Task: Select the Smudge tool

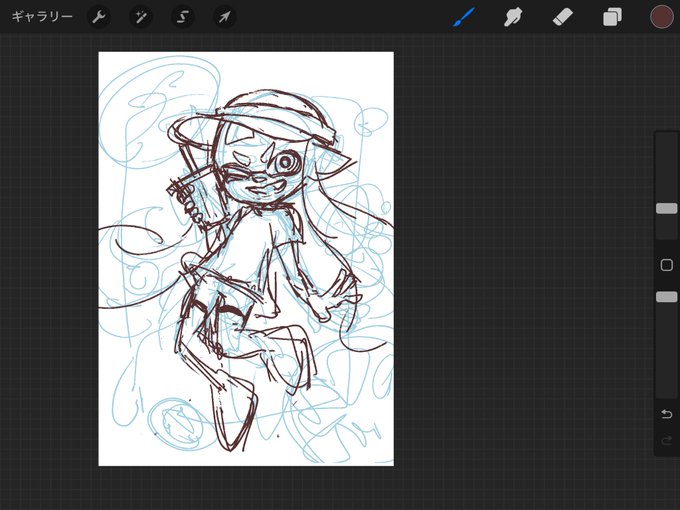Action: (513, 17)
